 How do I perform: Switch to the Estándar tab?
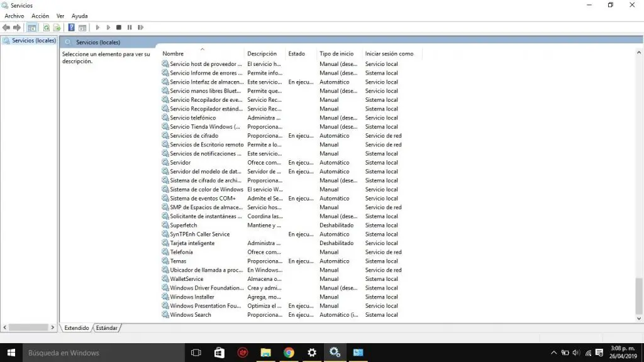[107, 328]
